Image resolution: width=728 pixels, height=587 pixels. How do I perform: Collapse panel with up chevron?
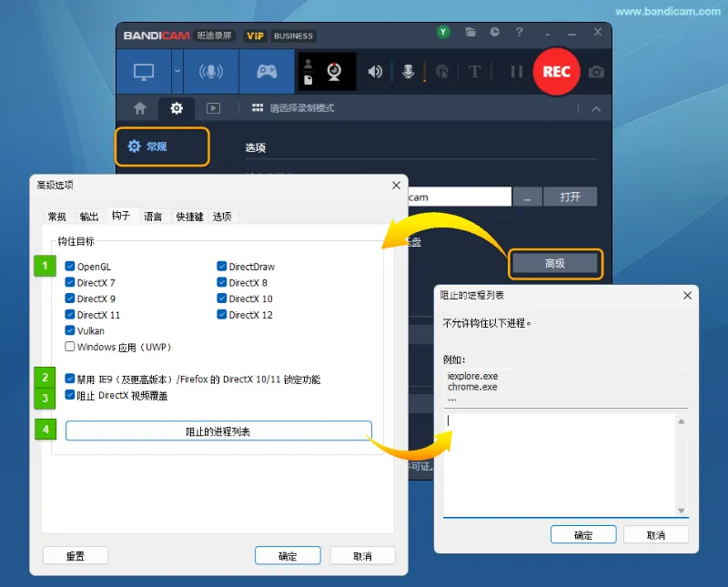click(x=596, y=109)
